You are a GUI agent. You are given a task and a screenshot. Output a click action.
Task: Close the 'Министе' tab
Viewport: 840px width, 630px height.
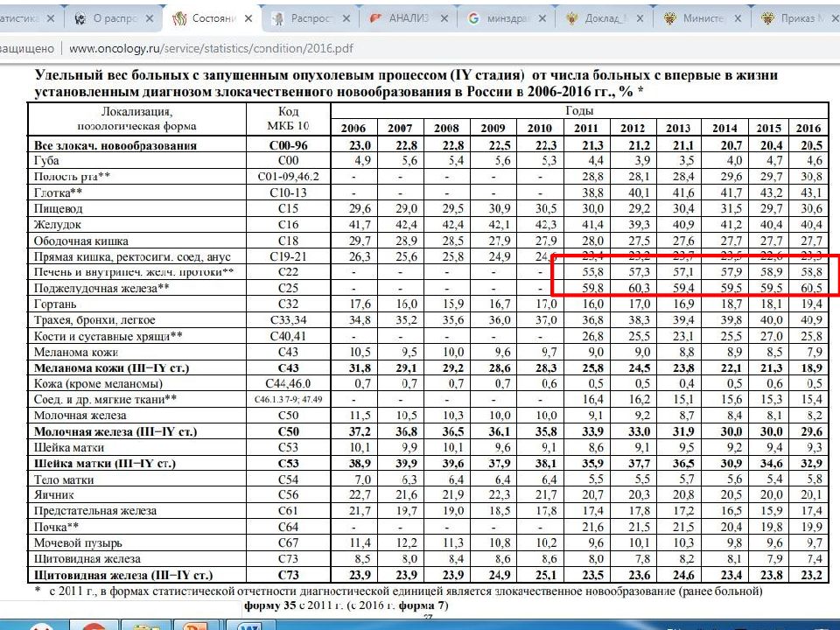click(738, 18)
